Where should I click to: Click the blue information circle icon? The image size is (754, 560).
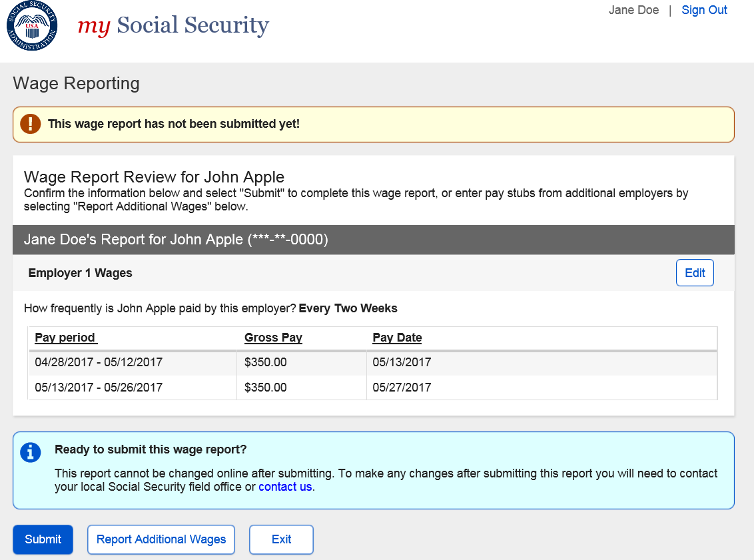(31, 452)
